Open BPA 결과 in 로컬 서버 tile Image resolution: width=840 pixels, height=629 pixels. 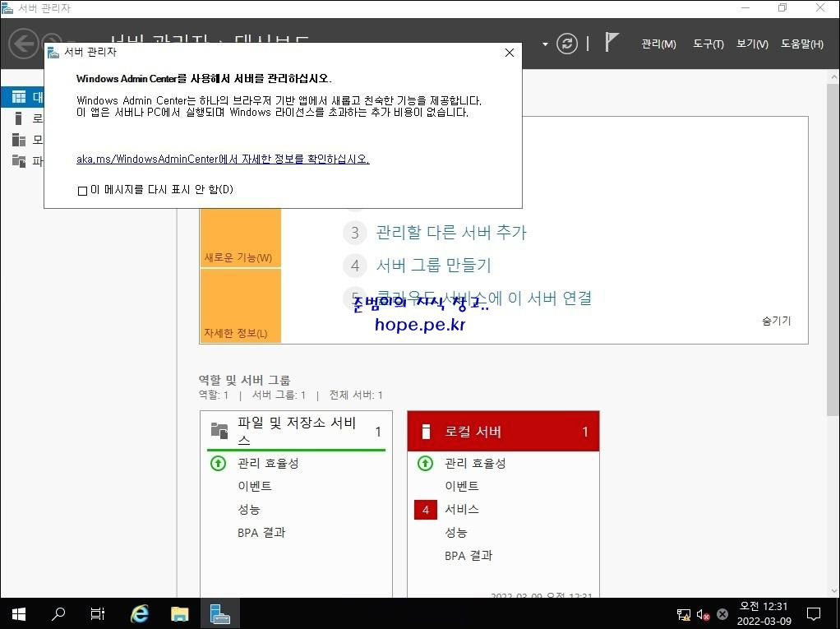click(x=468, y=556)
